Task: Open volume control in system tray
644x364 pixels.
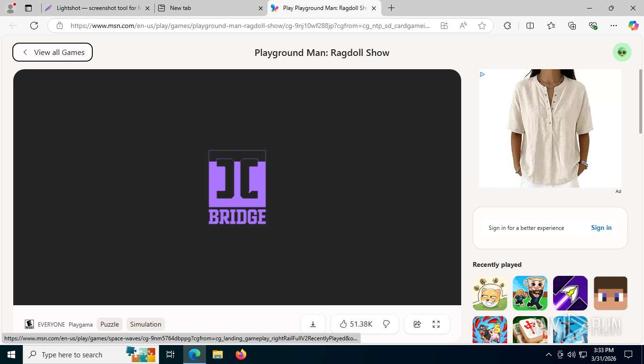Action: [572, 355]
